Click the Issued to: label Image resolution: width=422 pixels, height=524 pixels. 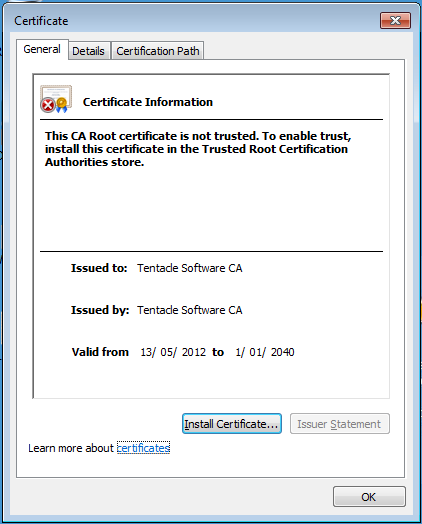click(99, 268)
